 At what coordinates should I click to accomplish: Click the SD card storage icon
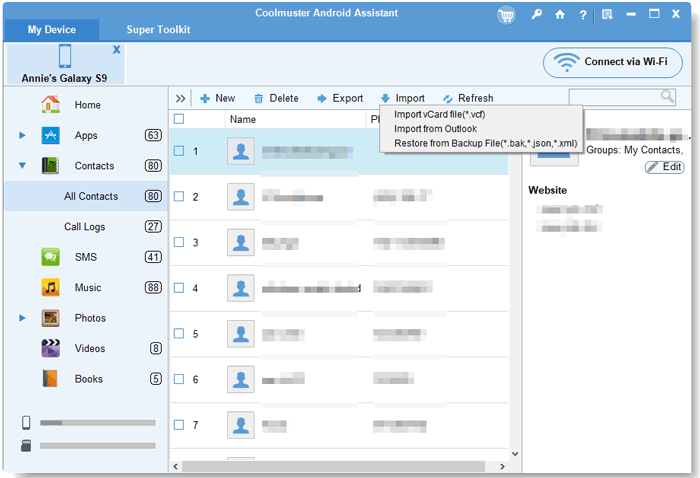click(x=26, y=445)
